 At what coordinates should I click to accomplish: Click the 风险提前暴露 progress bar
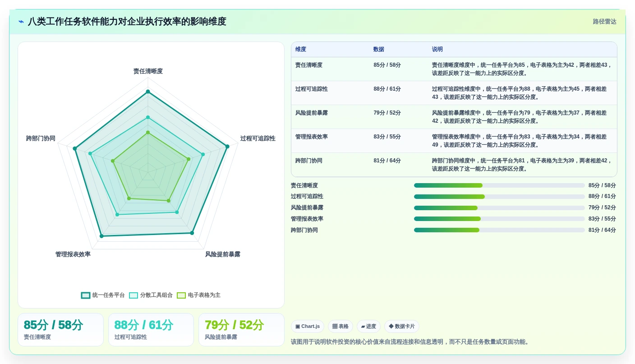[499, 208]
